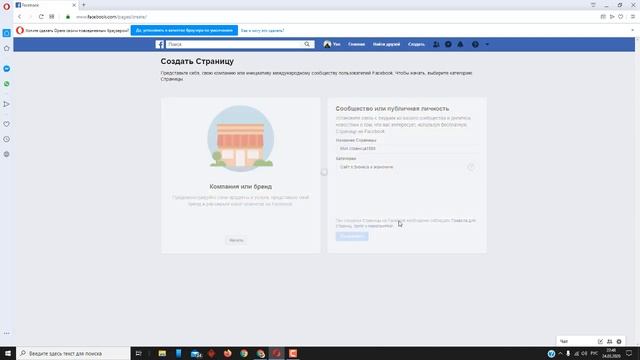
Task: Set Opera as default browser button
Action: (x=184, y=30)
